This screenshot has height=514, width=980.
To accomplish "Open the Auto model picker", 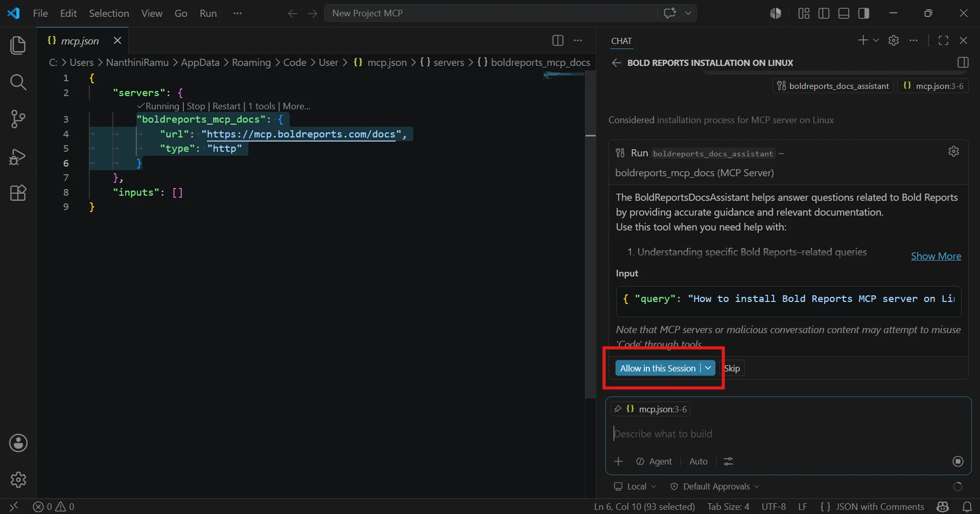I will [x=698, y=461].
